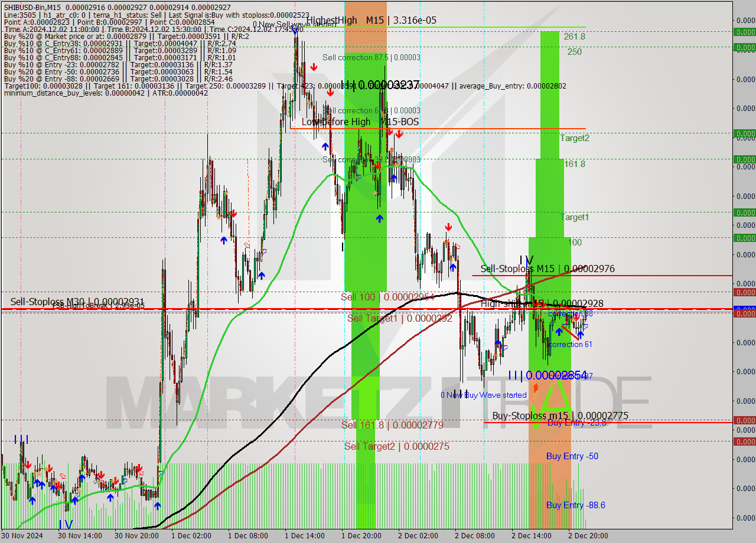The height and width of the screenshot is (543, 756).
Task: Click the 'Buy Entry -23.6' label
Action: pos(576,423)
